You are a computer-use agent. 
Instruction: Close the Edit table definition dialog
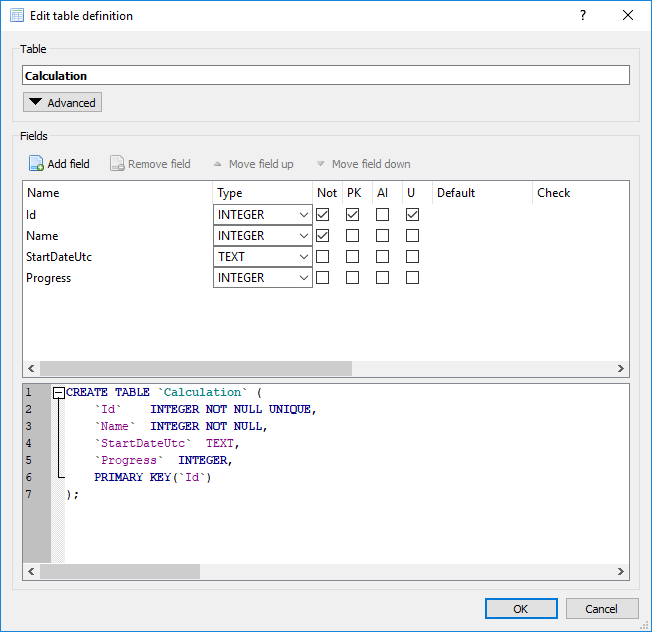coord(628,15)
